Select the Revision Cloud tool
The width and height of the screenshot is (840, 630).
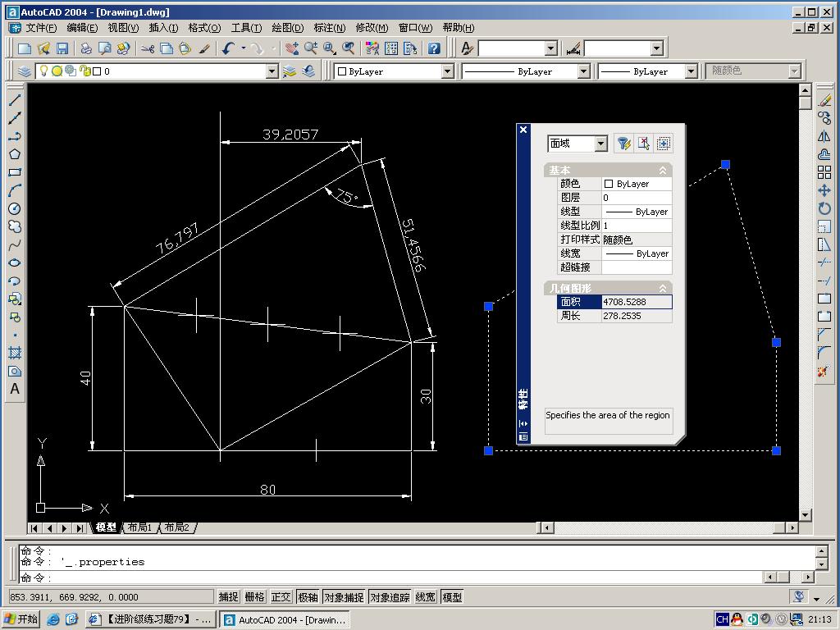(x=15, y=226)
